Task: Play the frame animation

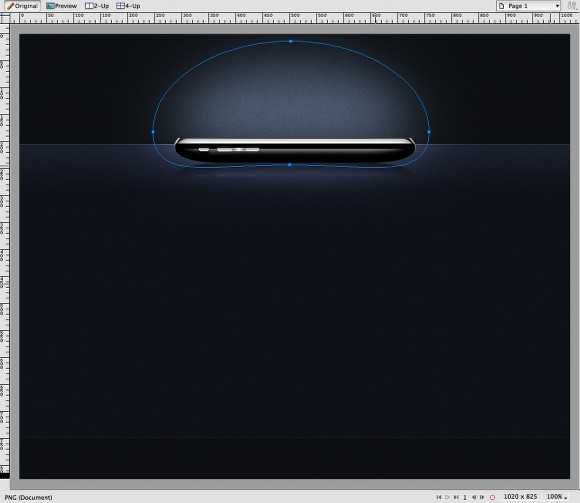Action: (x=448, y=497)
